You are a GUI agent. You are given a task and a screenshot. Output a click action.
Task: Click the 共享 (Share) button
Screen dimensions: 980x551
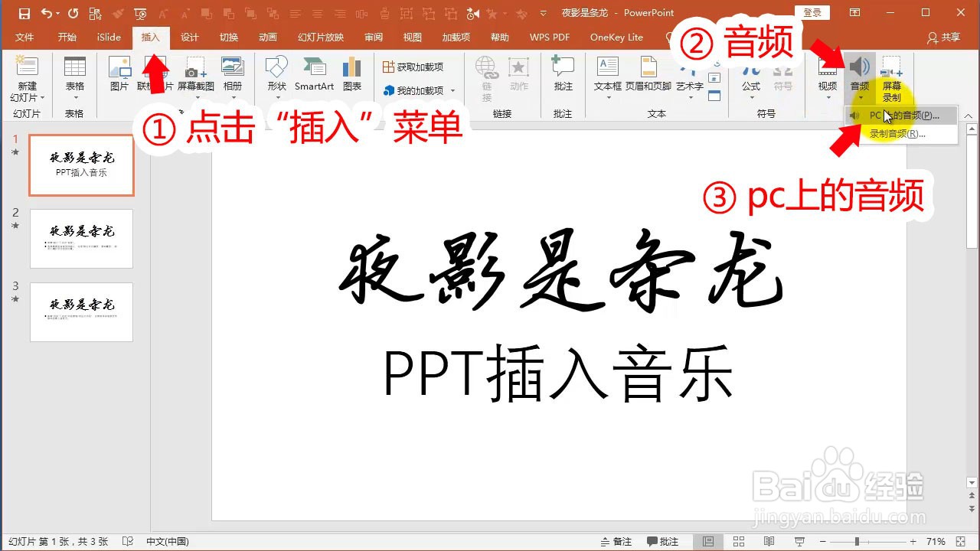pos(943,37)
